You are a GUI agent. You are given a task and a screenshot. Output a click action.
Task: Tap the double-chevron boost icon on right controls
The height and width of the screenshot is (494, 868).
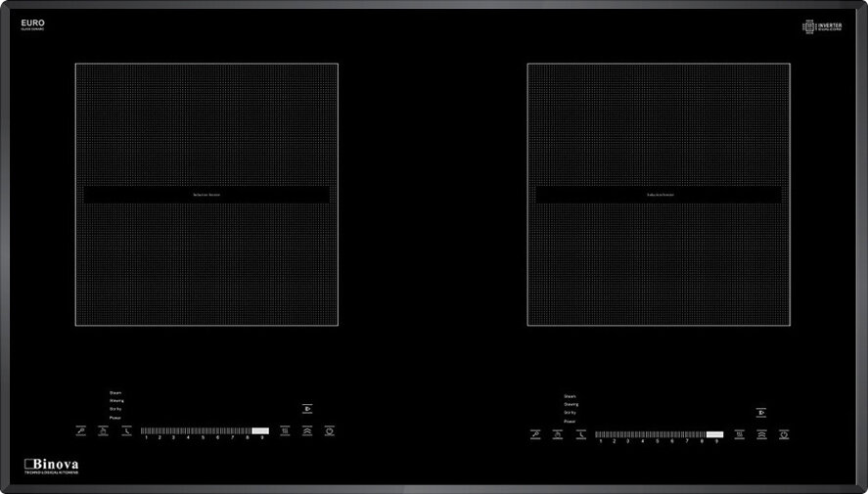point(762,434)
